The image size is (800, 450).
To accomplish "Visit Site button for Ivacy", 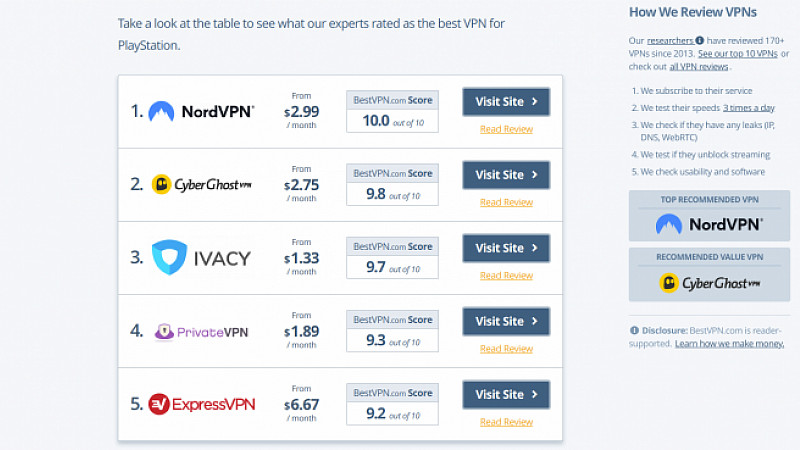I will (506, 248).
